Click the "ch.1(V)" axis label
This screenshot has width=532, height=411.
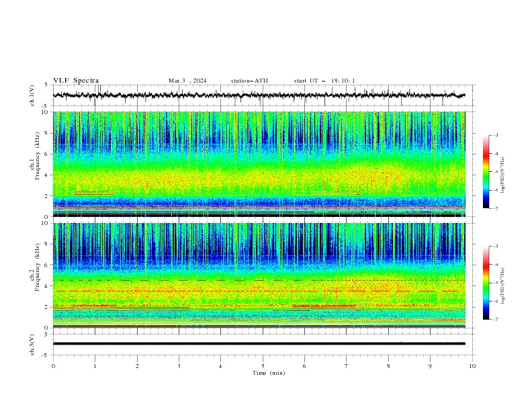pyautogui.click(x=32, y=95)
